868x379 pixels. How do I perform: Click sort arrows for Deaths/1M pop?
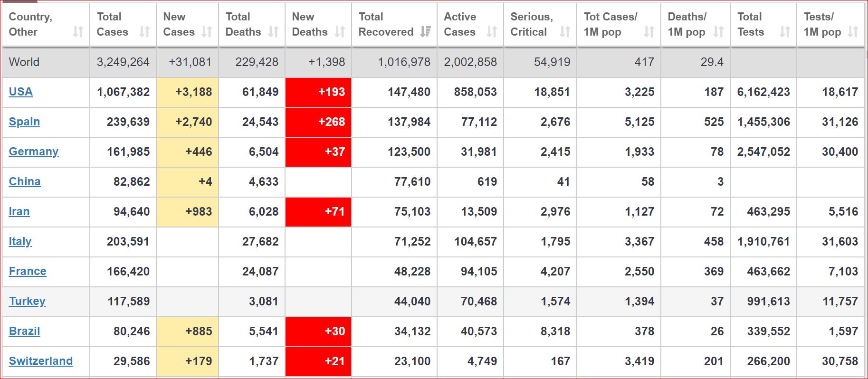coord(719,32)
